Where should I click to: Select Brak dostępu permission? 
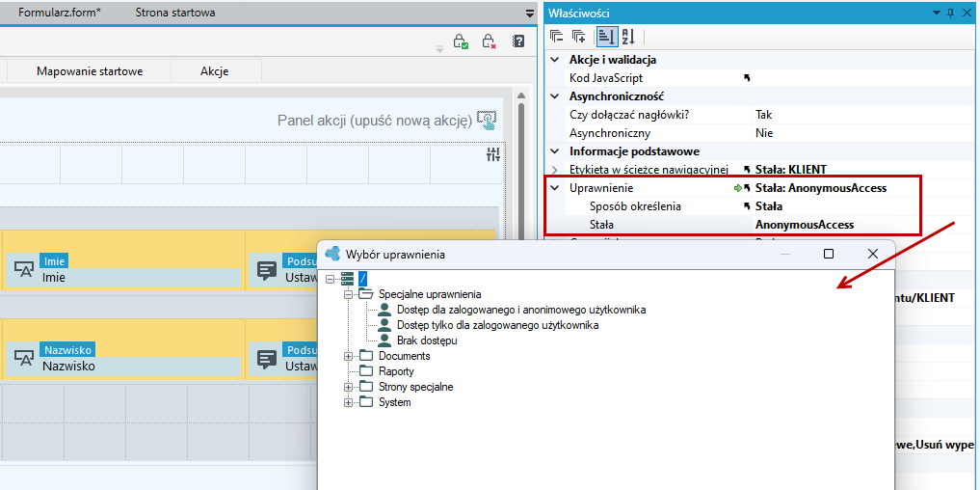pos(428,341)
